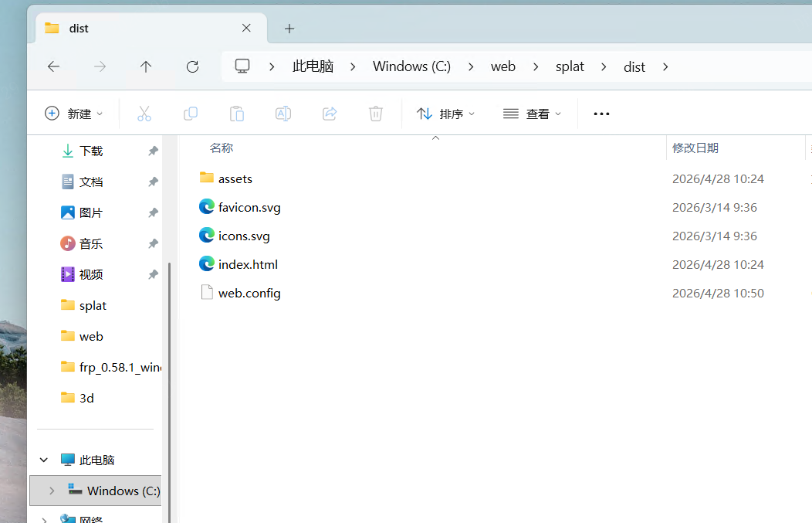Expand chevron after web in address bar
This screenshot has width=812, height=523.
tap(536, 67)
